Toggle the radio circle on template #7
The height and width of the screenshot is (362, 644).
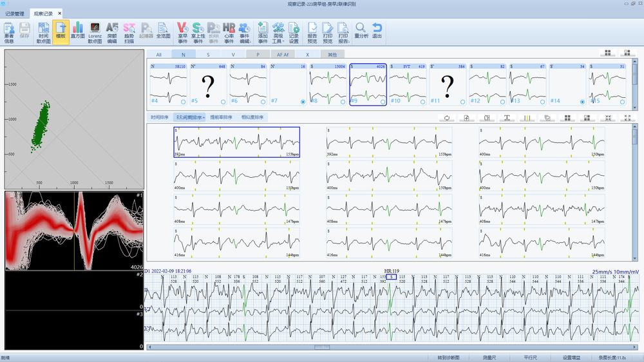coord(303,102)
